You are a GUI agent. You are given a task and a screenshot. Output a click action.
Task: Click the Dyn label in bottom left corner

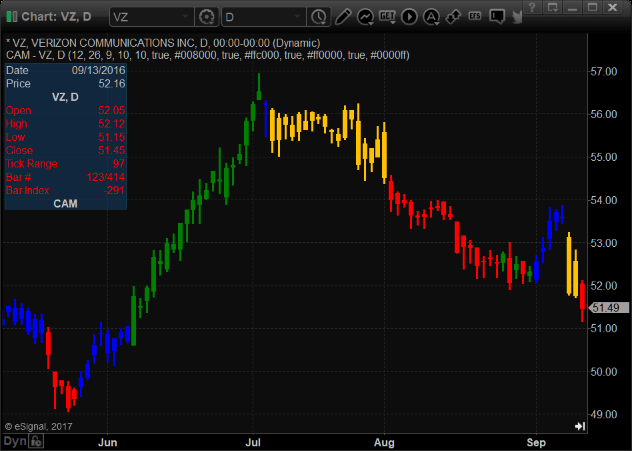(15, 441)
